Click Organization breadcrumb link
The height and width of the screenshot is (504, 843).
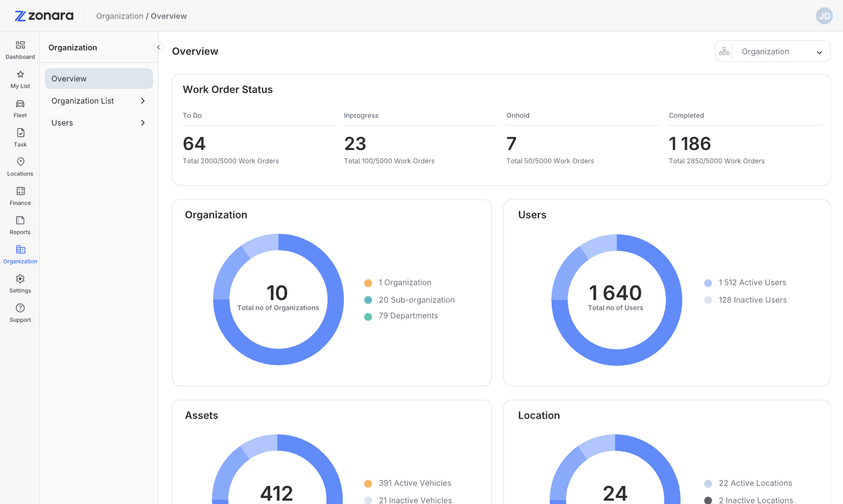[120, 16]
